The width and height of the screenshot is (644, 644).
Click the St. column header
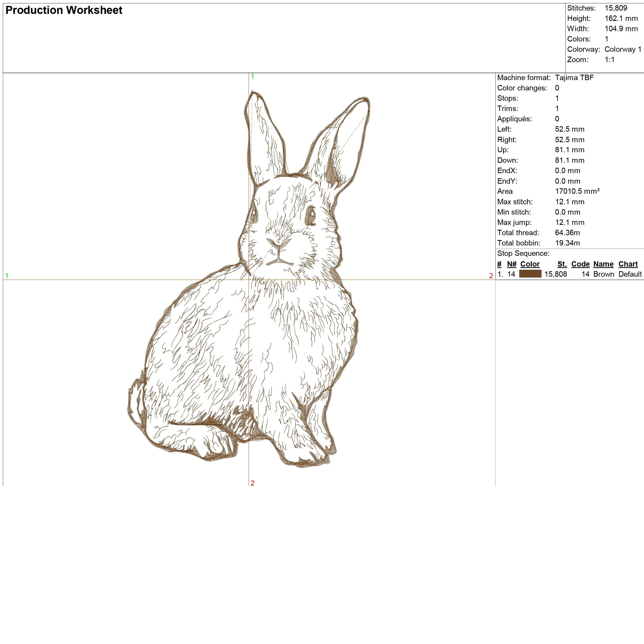(562, 264)
